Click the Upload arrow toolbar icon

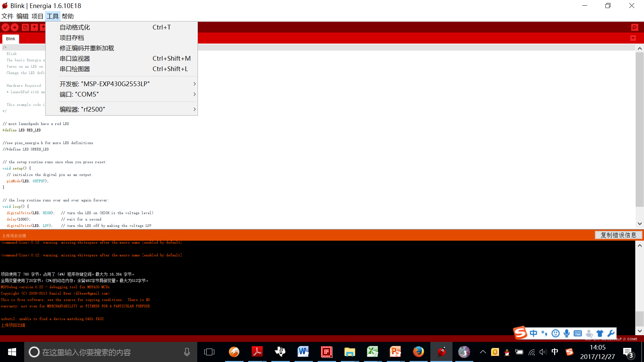(x=15, y=27)
